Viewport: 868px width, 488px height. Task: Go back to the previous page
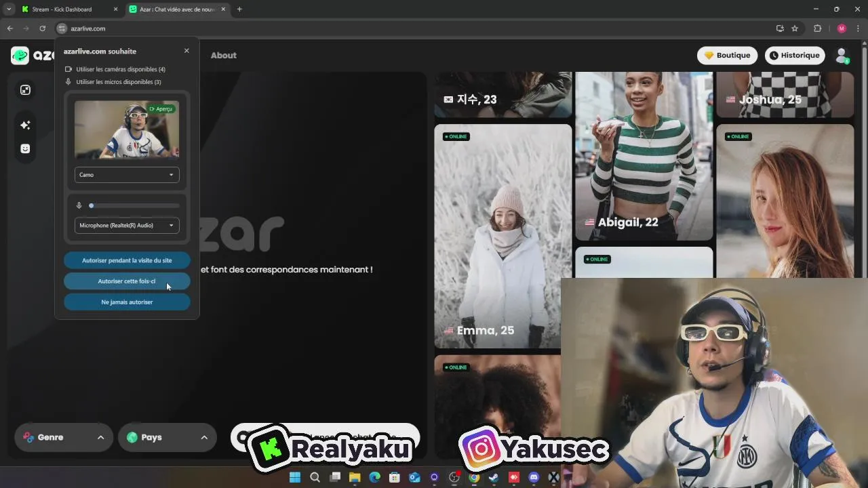9,28
